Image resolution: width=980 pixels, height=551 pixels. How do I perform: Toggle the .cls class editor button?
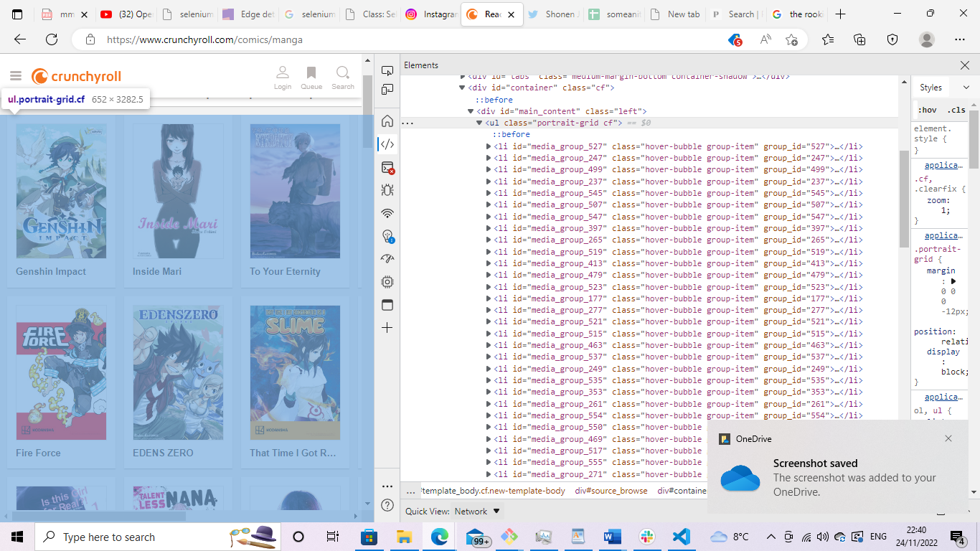[x=956, y=110]
